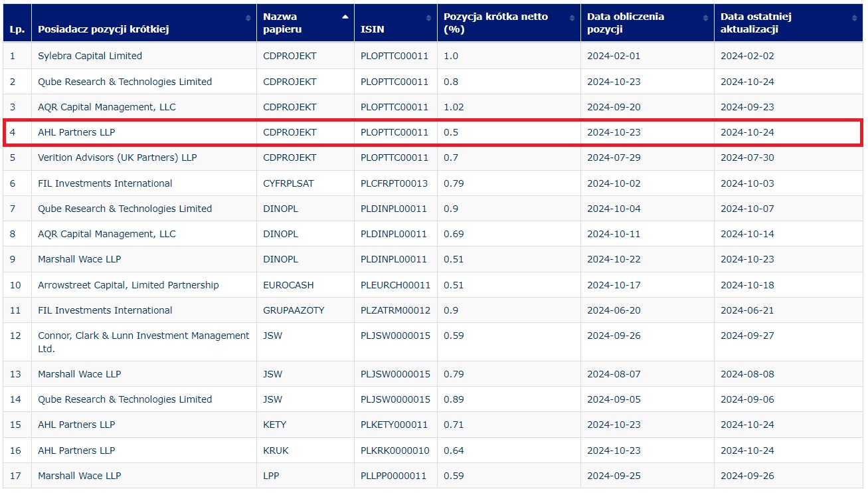
Task: Click last update date 2024-10-18
Action: pyautogui.click(x=747, y=285)
